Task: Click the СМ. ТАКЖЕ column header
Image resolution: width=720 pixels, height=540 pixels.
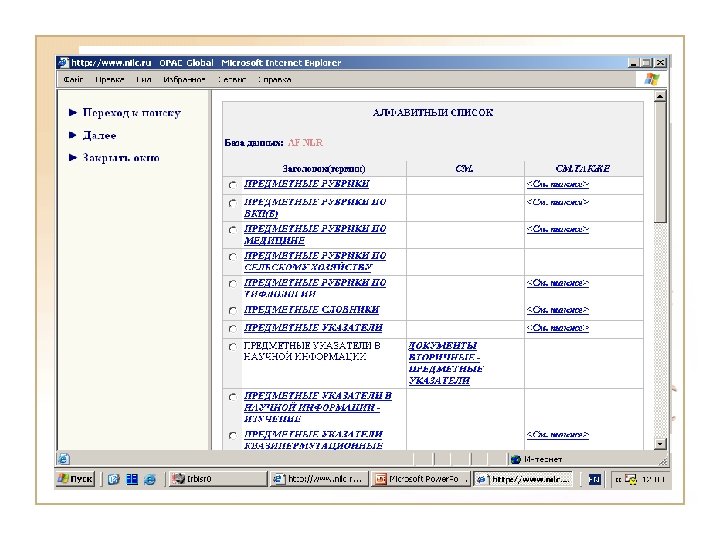Action: [x=583, y=169]
